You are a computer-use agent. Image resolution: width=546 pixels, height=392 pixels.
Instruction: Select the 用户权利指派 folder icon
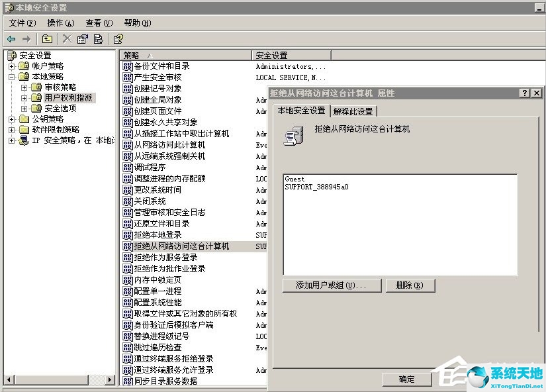coord(36,97)
